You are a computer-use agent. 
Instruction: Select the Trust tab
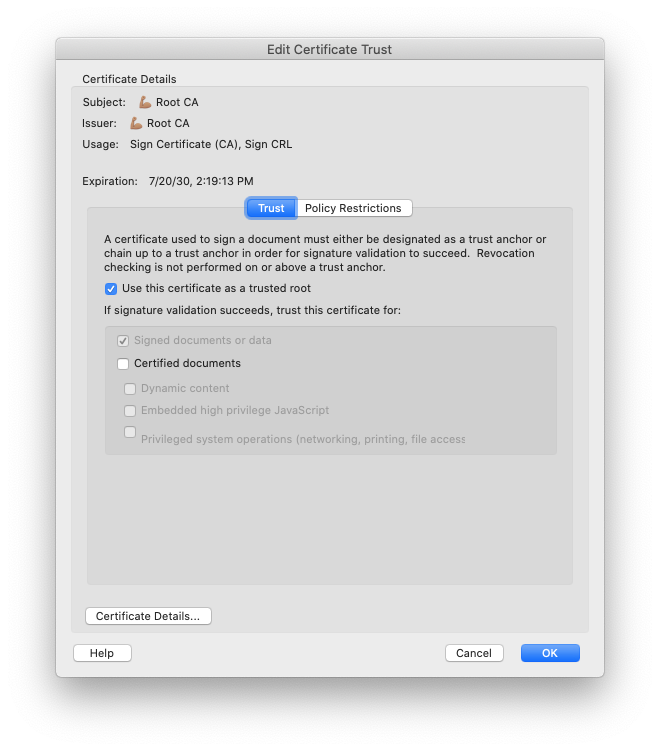coord(271,208)
